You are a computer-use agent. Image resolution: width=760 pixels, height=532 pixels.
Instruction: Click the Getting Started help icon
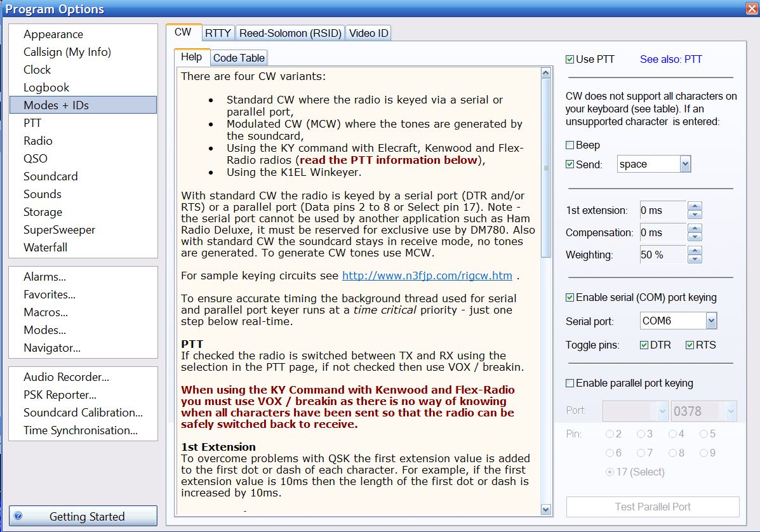tap(18, 515)
